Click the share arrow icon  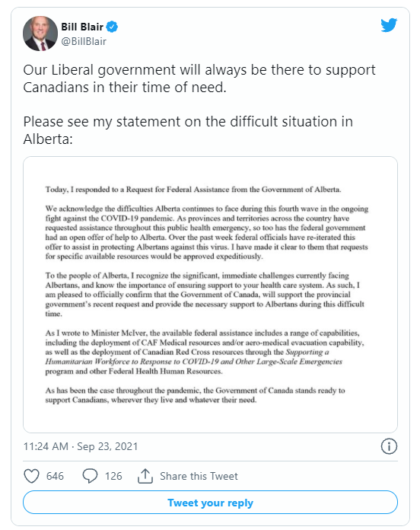[x=145, y=476]
